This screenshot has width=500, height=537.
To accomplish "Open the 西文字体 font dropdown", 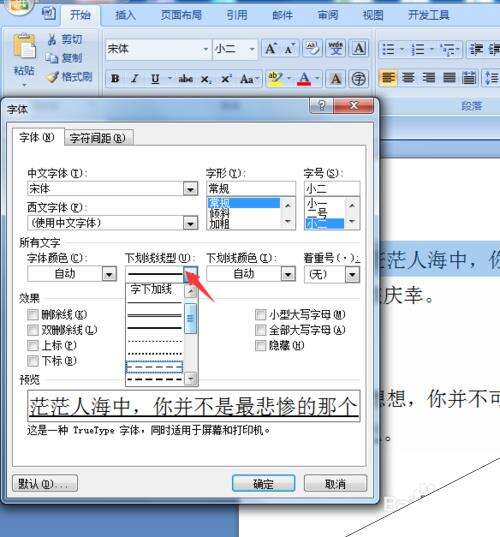I will point(190,223).
